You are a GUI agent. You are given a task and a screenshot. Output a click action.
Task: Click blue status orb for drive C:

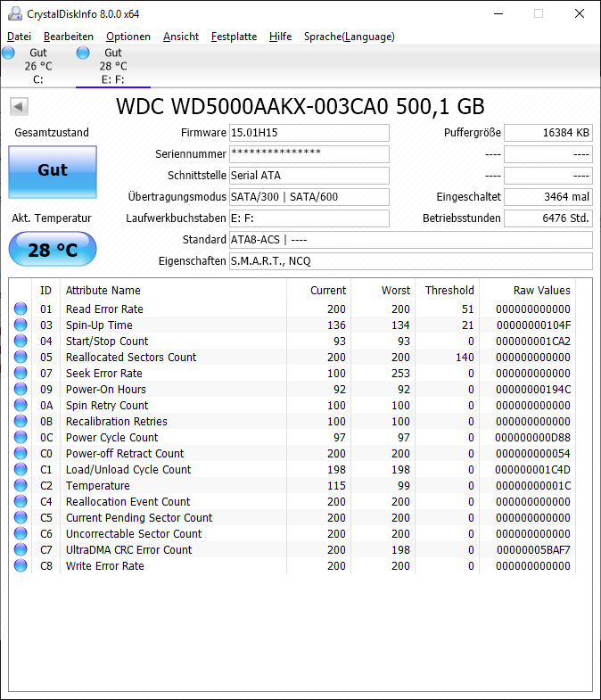tap(8, 53)
